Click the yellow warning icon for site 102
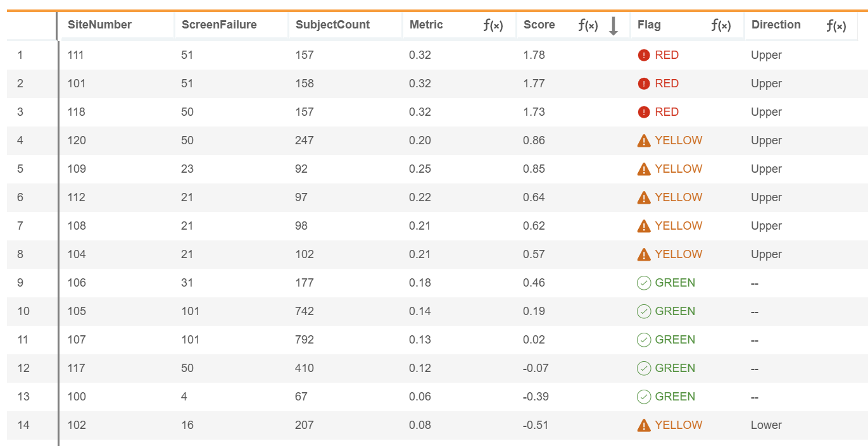 click(x=644, y=425)
